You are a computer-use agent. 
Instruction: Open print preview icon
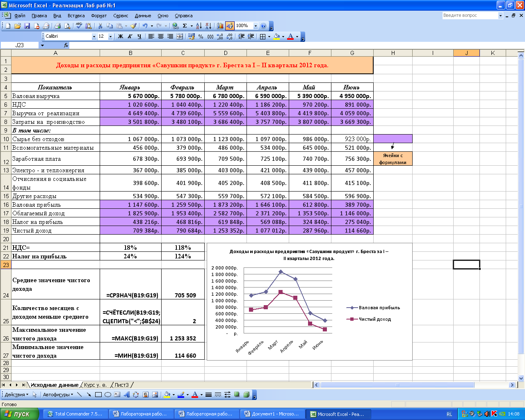pyautogui.click(x=67, y=26)
